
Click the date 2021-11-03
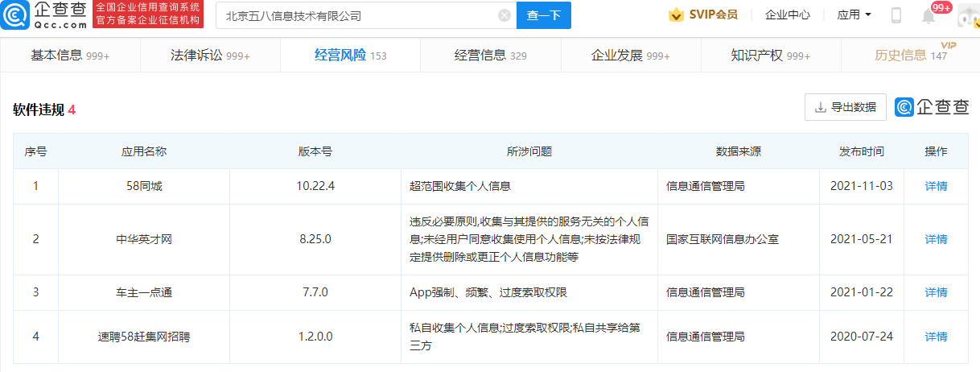861,186
